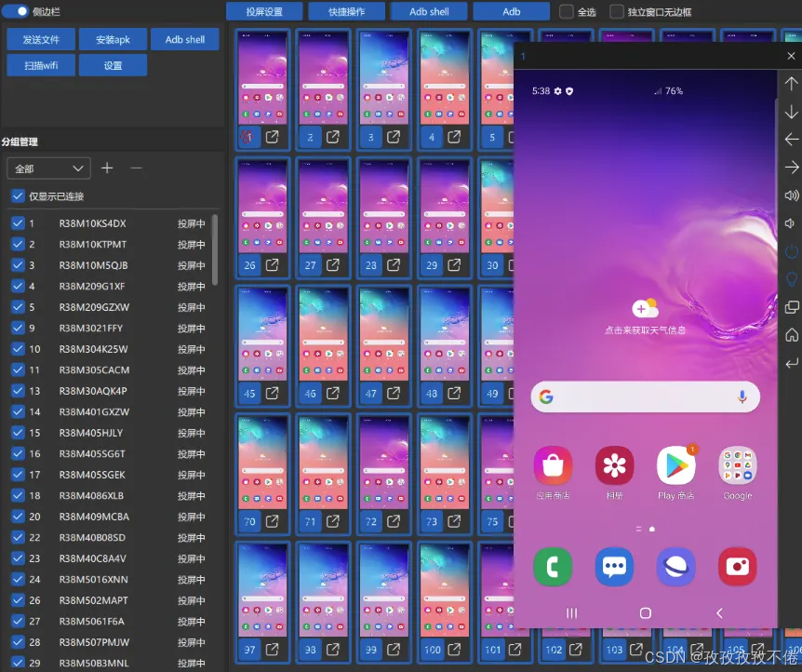Click the 发送文件 button
802x672 pixels.
(41, 39)
